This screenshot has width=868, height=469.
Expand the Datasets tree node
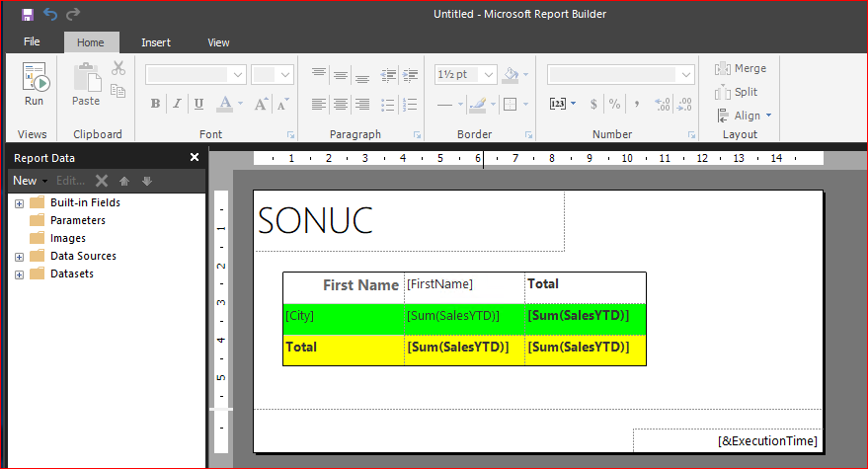(19, 274)
